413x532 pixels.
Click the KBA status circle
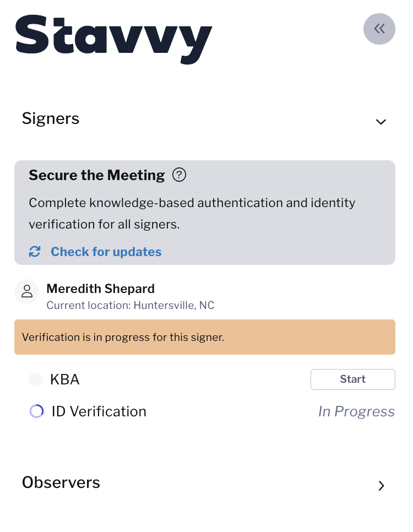tap(36, 379)
